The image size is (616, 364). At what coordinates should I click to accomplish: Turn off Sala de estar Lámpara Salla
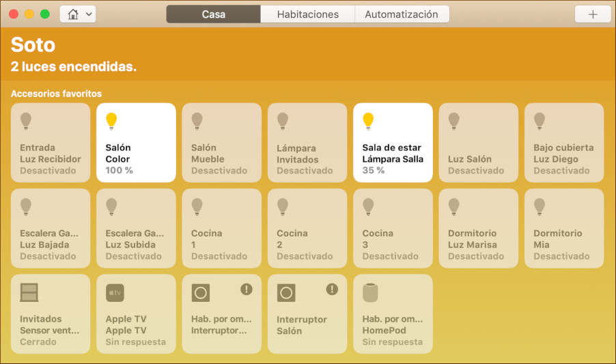[393, 143]
